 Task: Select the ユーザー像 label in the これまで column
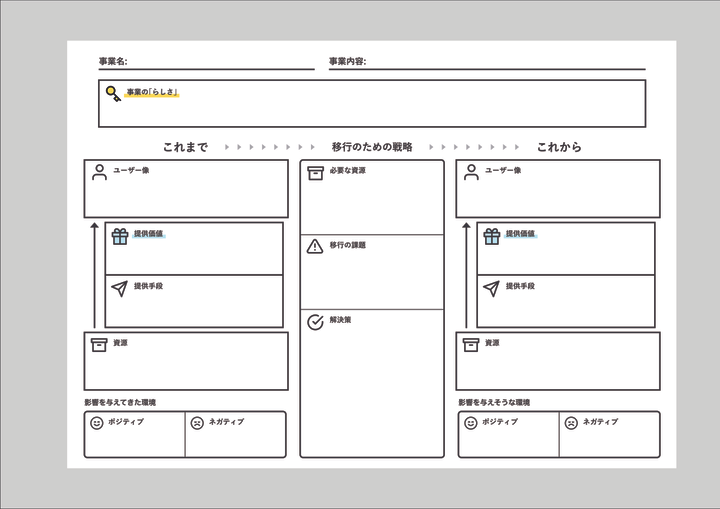pyautogui.click(x=131, y=170)
